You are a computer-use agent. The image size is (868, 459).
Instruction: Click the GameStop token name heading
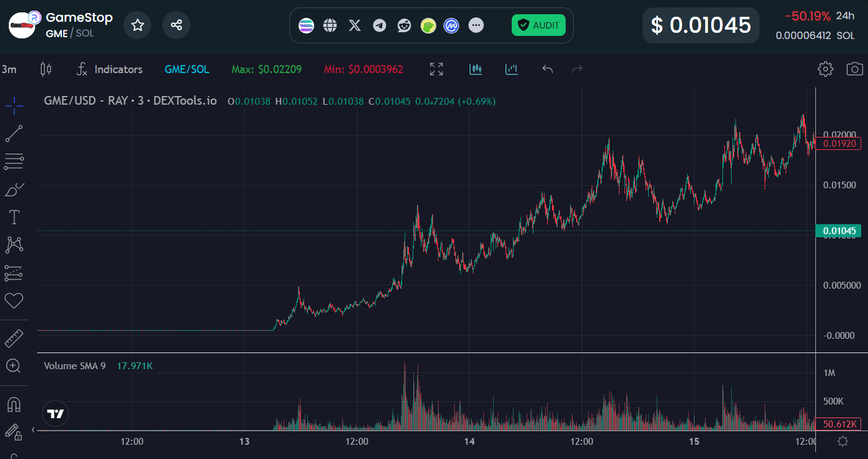[79, 18]
